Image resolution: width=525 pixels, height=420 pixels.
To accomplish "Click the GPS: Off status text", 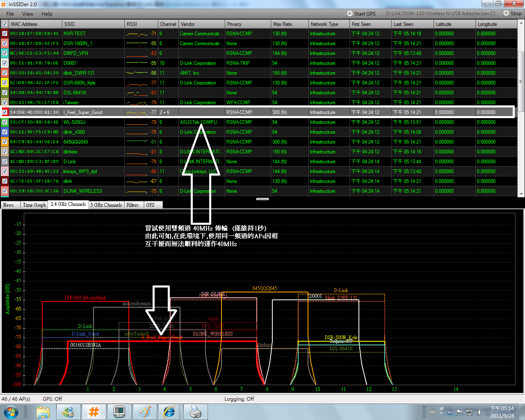I will pyautogui.click(x=52, y=399).
